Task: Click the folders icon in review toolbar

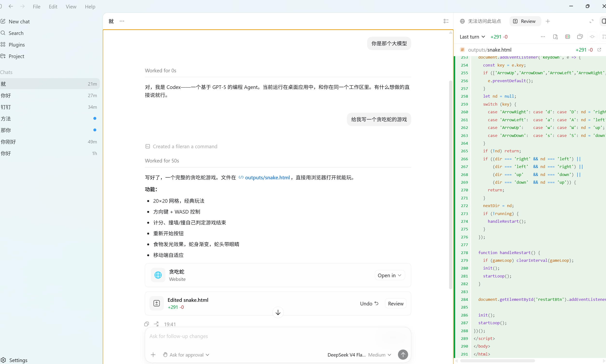Action: (x=580, y=37)
